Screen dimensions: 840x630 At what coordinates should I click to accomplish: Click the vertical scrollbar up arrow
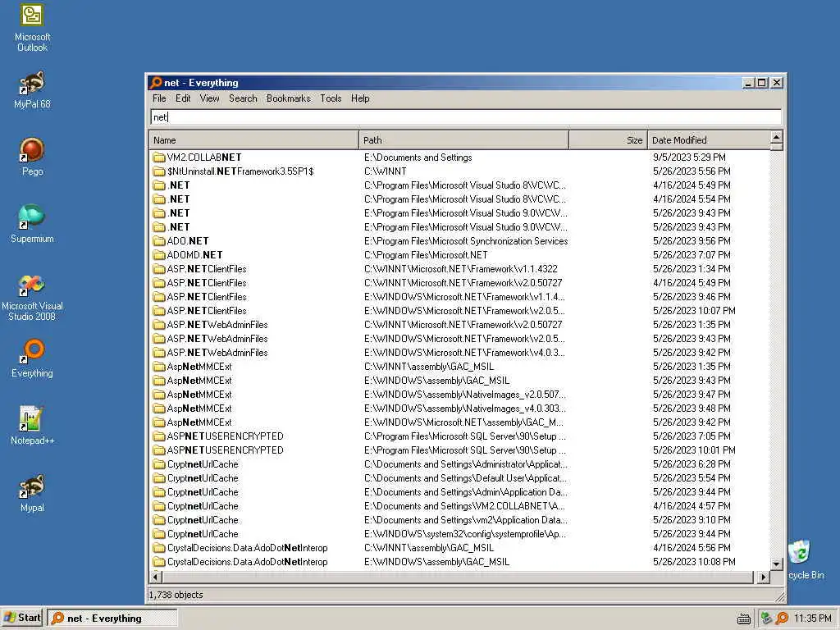[x=776, y=137]
